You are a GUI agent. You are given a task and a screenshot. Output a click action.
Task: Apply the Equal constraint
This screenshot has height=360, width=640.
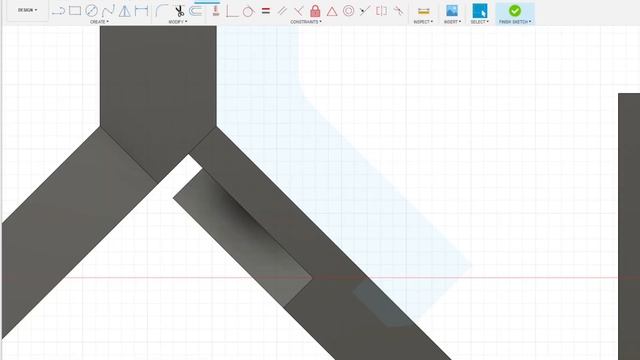point(266,11)
